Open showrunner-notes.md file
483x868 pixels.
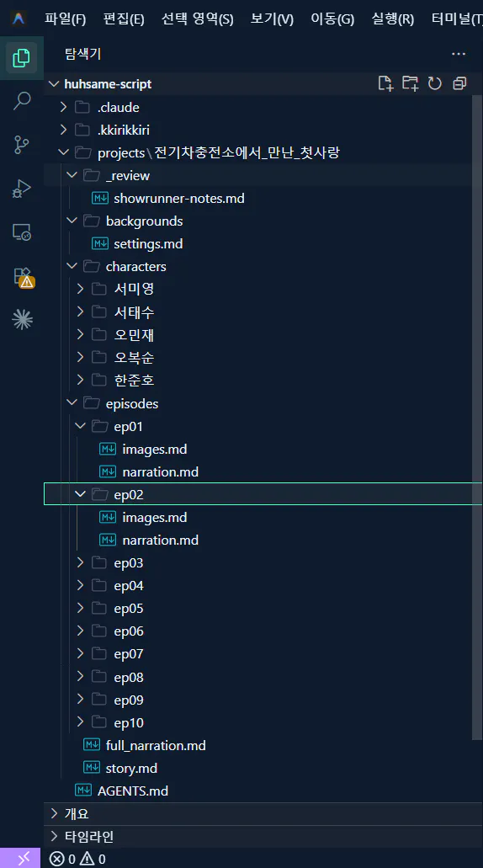[178, 198]
